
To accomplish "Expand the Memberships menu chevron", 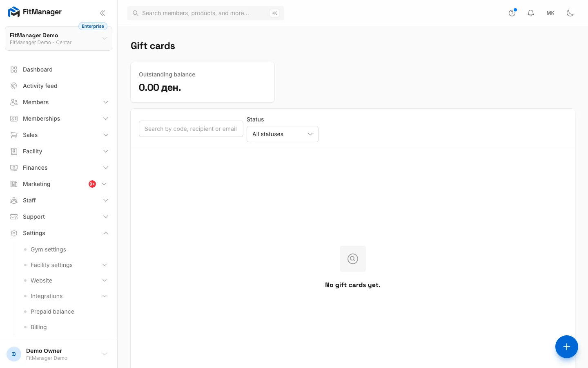I will [x=106, y=119].
